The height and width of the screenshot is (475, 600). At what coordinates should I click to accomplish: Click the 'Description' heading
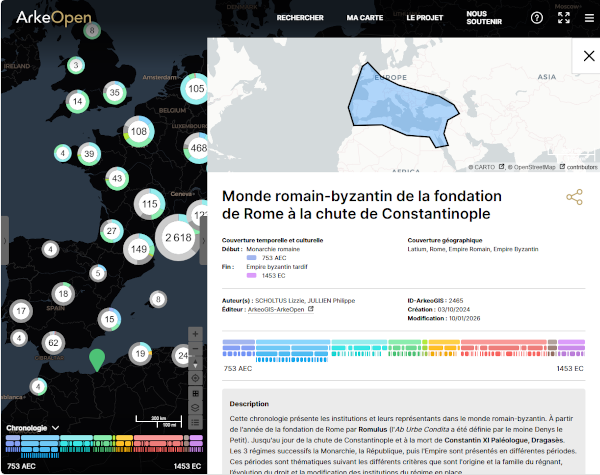tap(249, 404)
